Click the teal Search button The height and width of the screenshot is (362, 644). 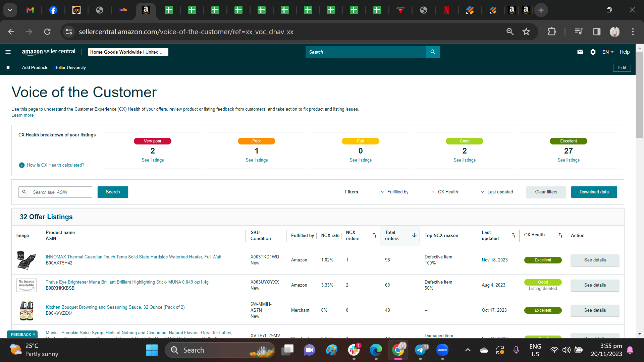[x=113, y=192]
